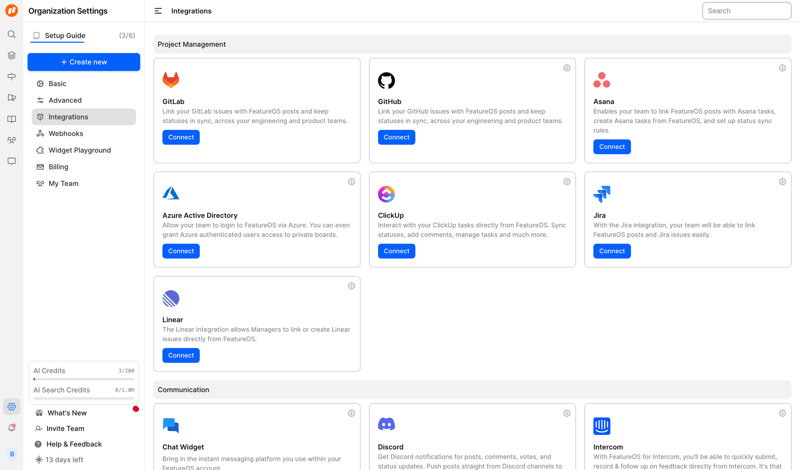Screen dimensions: 800x470
Task: Connect the Linear integration
Action: pos(181,356)
